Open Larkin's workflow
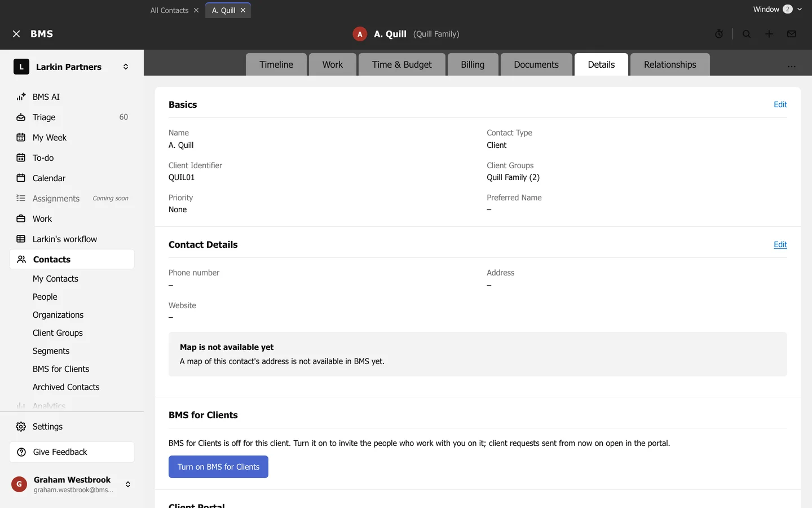This screenshot has width=812, height=508. pos(72,239)
